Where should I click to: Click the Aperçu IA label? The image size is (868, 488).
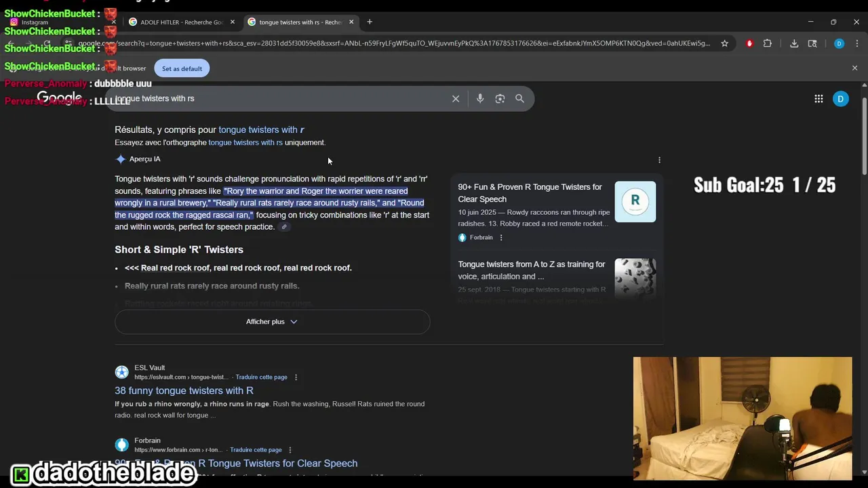pos(145,159)
